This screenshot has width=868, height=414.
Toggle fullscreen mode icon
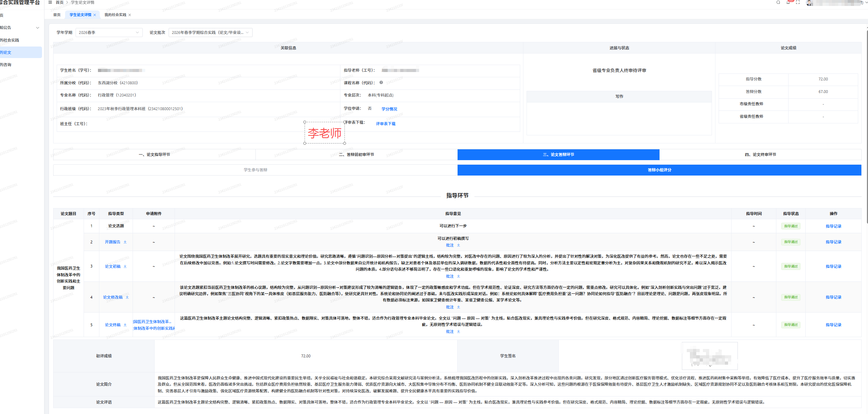coord(798,2)
